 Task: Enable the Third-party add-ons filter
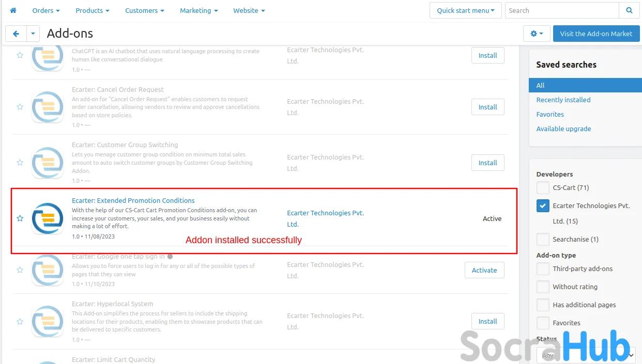pyautogui.click(x=543, y=268)
